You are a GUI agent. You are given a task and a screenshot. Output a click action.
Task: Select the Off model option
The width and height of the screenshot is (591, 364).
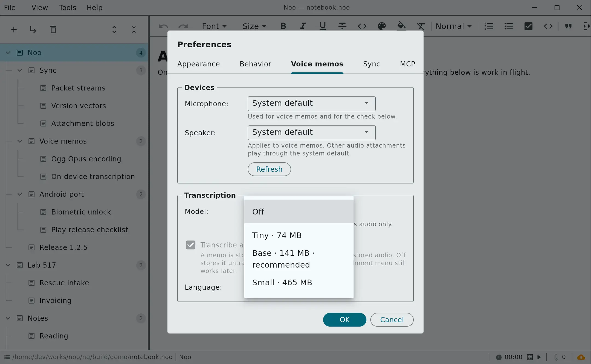(299, 212)
